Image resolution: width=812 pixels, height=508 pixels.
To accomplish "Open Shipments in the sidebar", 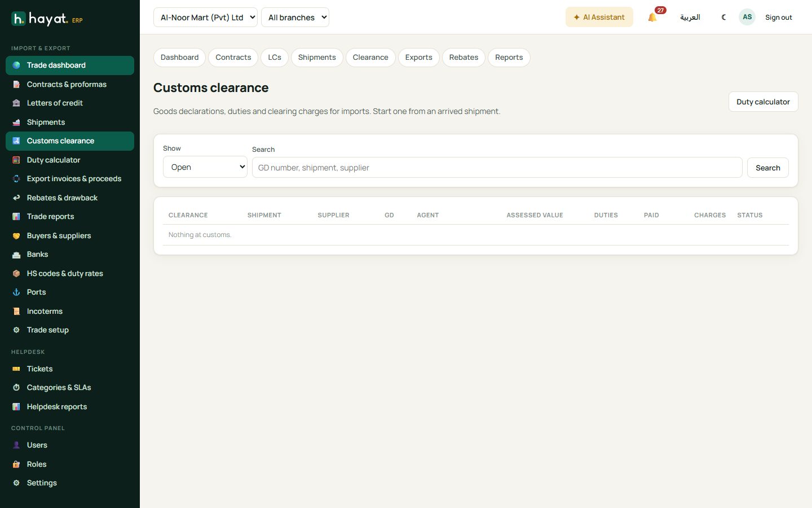I will click(70, 122).
